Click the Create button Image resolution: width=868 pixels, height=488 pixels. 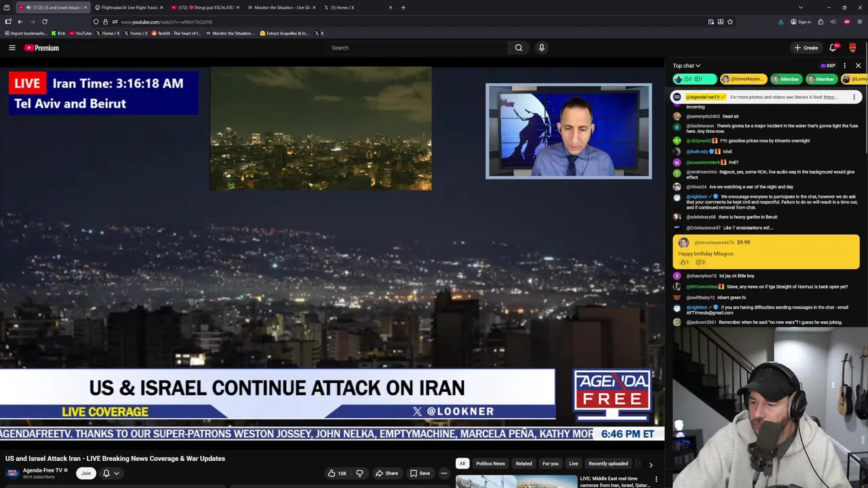(806, 47)
